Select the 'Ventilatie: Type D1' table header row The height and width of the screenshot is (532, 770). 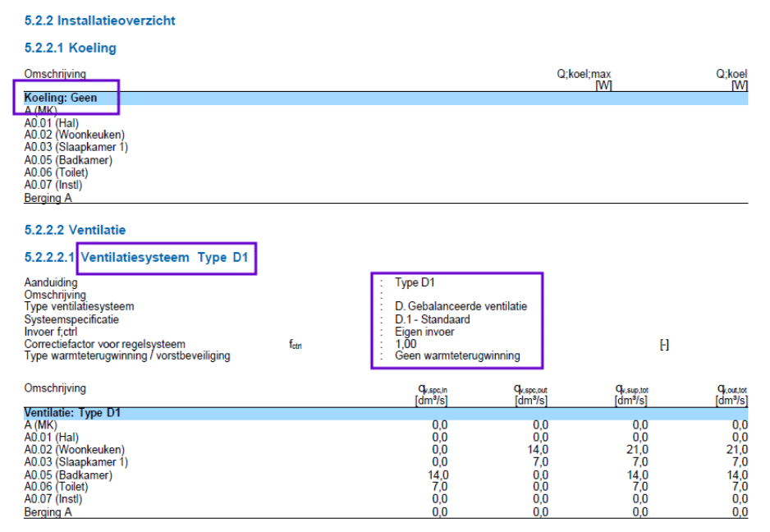[x=72, y=413]
